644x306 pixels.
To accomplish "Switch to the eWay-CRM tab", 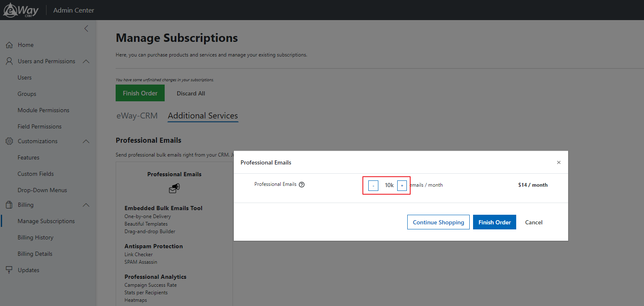I will tap(137, 116).
